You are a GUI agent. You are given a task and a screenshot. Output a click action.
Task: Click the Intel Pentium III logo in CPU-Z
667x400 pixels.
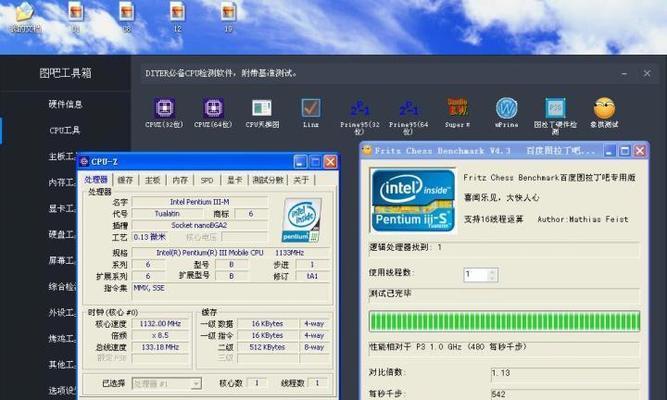tap(301, 220)
